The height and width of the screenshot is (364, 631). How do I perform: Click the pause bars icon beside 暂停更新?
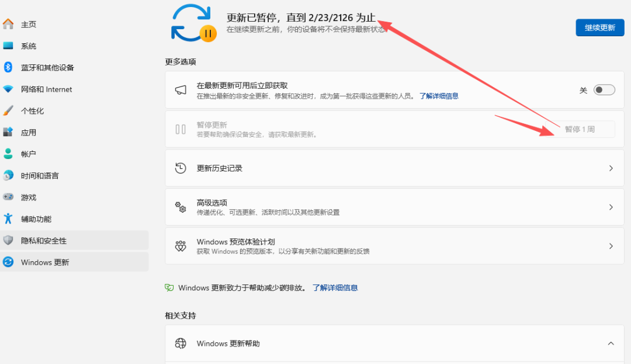click(x=181, y=129)
